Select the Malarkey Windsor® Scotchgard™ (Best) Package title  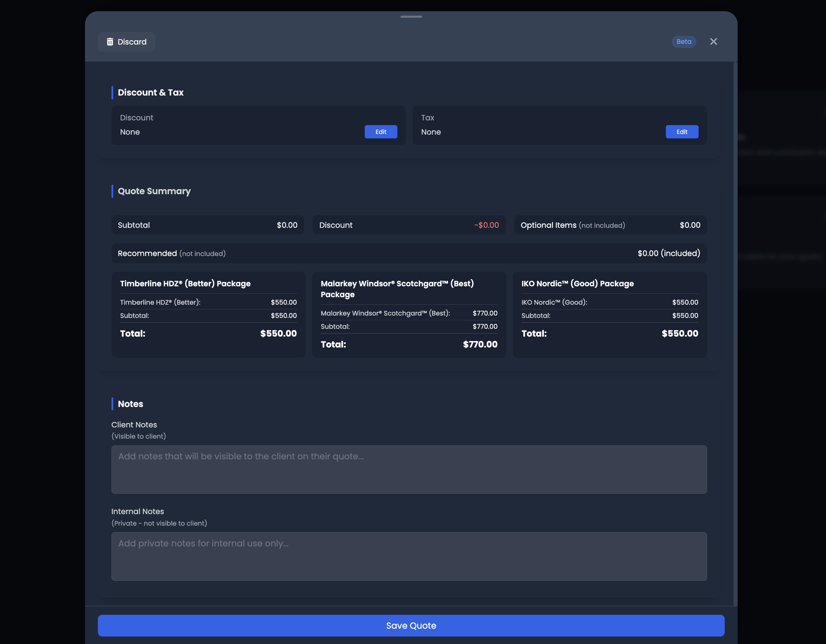tap(397, 289)
